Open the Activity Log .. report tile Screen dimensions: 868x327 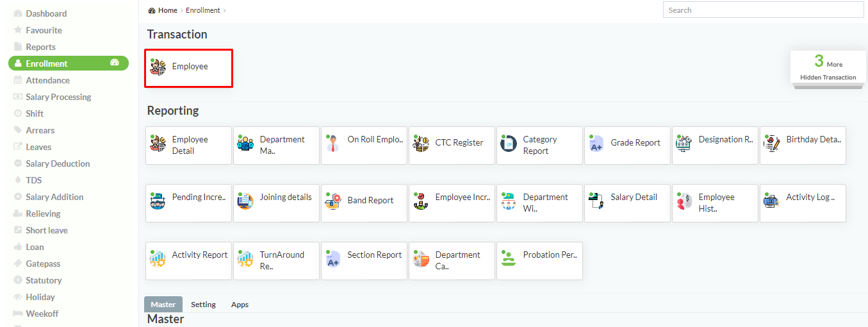pos(803,203)
